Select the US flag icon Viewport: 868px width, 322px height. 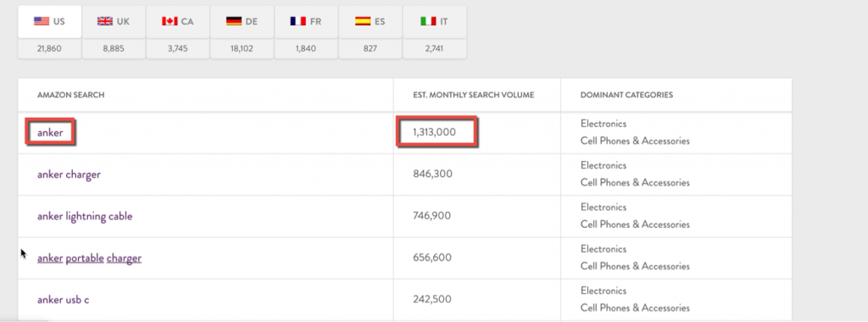pos(42,21)
